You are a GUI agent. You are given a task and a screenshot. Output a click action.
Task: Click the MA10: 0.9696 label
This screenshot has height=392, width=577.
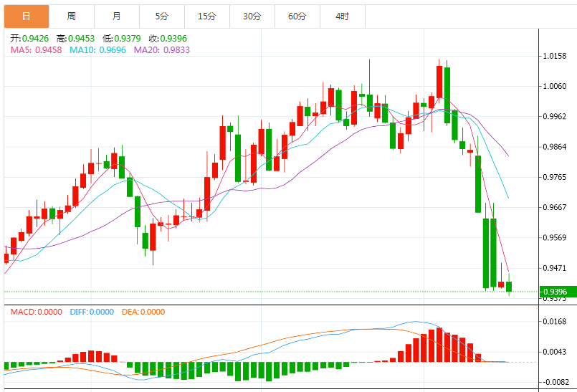(x=98, y=50)
